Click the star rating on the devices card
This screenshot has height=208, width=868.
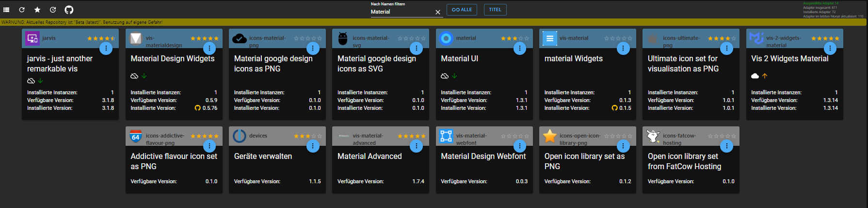308,136
